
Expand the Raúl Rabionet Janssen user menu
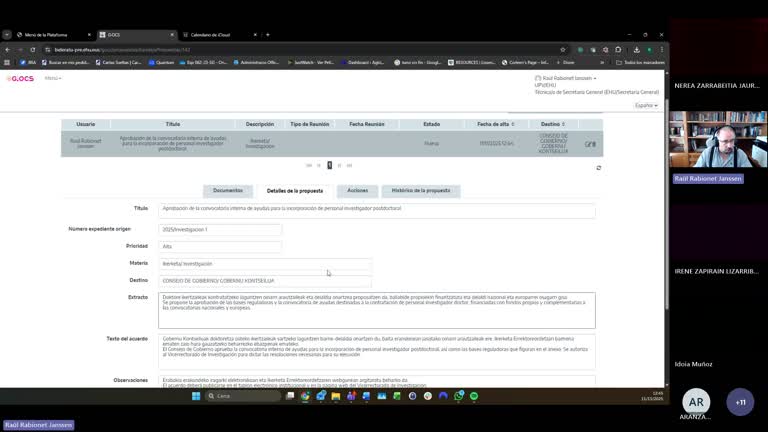[567, 78]
